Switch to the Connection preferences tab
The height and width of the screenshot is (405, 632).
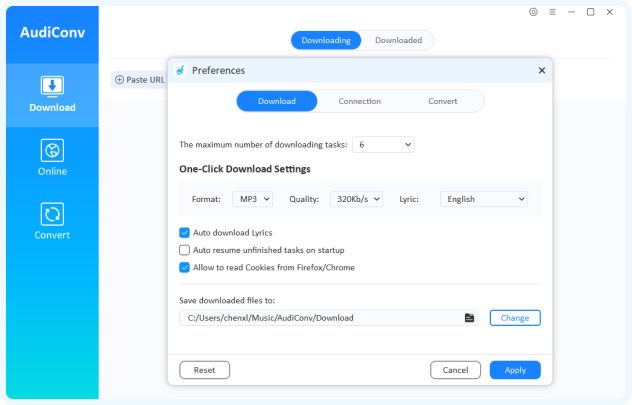pyautogui.click(x=360, y=101)
